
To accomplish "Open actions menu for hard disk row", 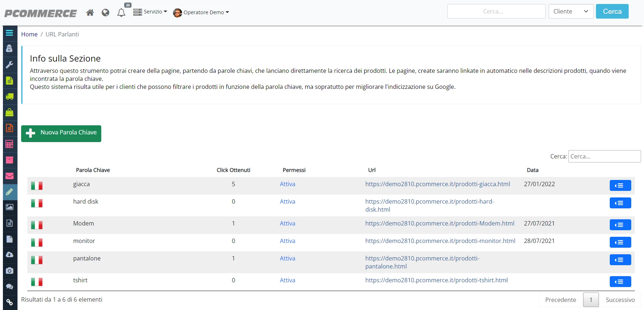I will tap(620, 203).
